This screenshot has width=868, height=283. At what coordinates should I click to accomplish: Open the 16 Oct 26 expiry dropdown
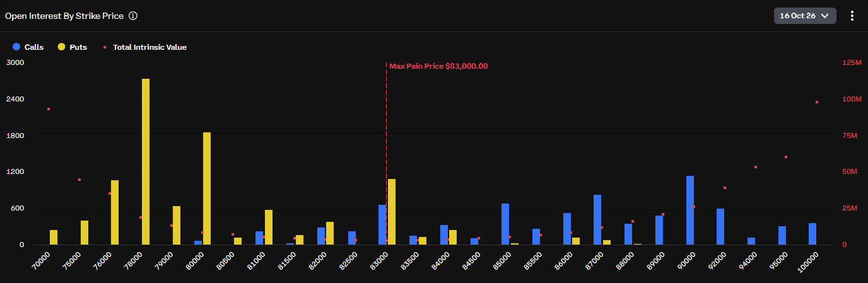[x=805, y=16]
